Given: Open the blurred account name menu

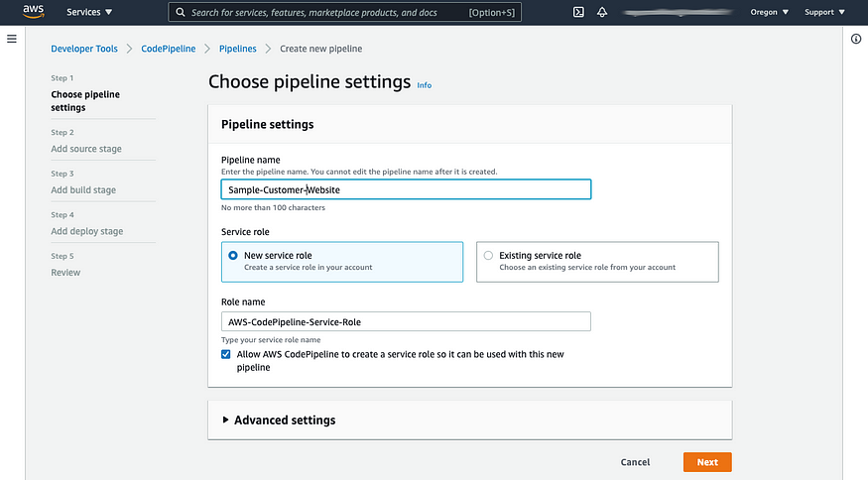Looking at the screenshot, I should [x=679, y=12].
